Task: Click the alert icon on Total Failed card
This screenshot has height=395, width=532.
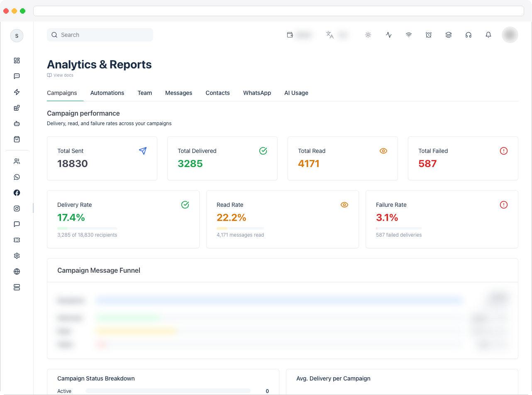Action: [504, 151]
